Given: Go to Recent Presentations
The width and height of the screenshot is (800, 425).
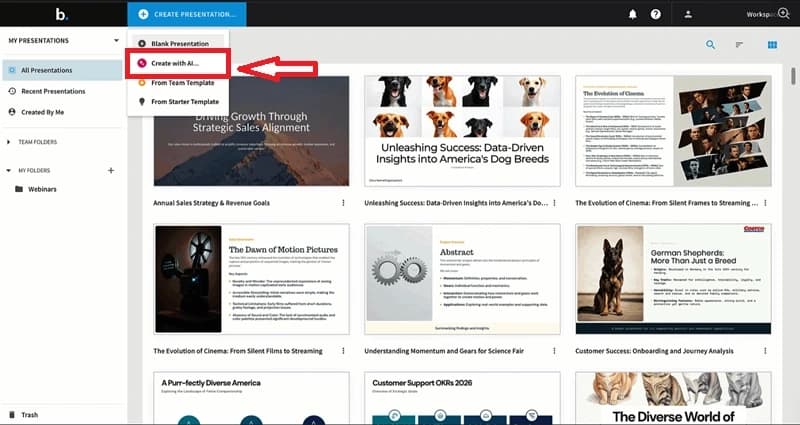Looking at the screenshot, I should [62, 91].
